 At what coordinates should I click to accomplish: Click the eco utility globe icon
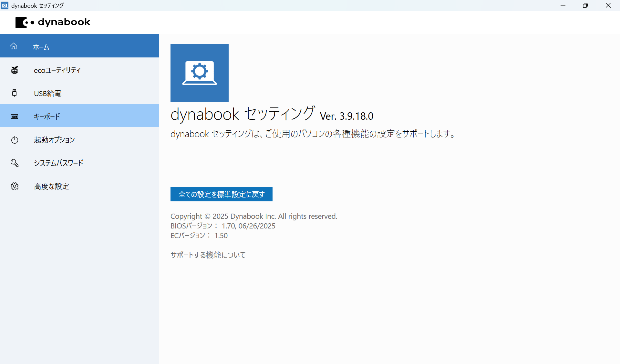tap(15, 70)
